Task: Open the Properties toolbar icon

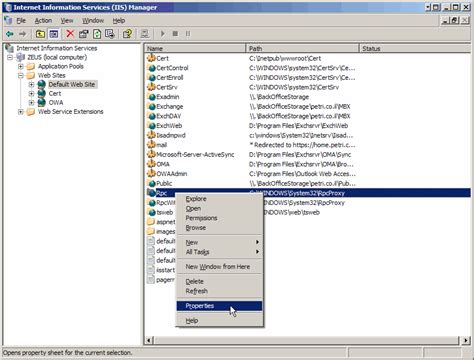Action: pos(83,34)
